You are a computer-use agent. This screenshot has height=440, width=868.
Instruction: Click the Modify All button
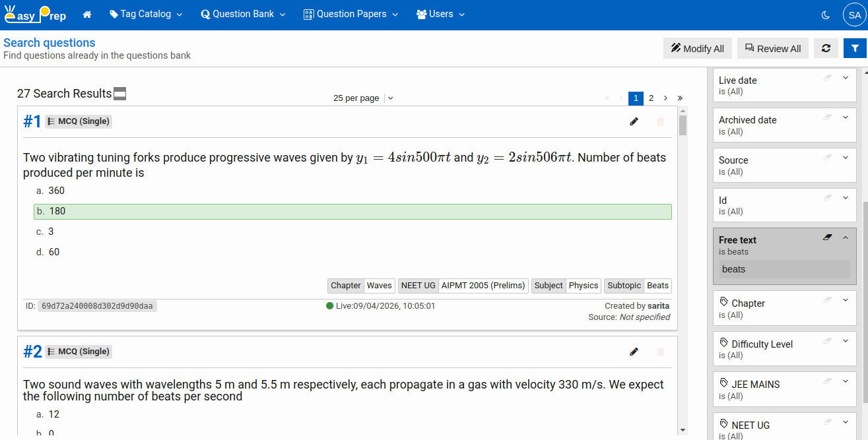tap(697, 48)
